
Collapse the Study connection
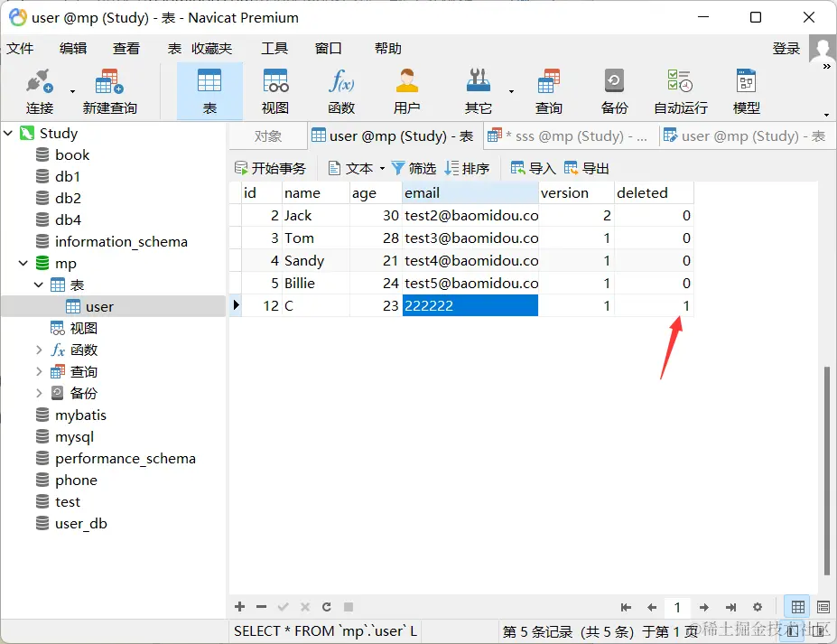(8, 133)
